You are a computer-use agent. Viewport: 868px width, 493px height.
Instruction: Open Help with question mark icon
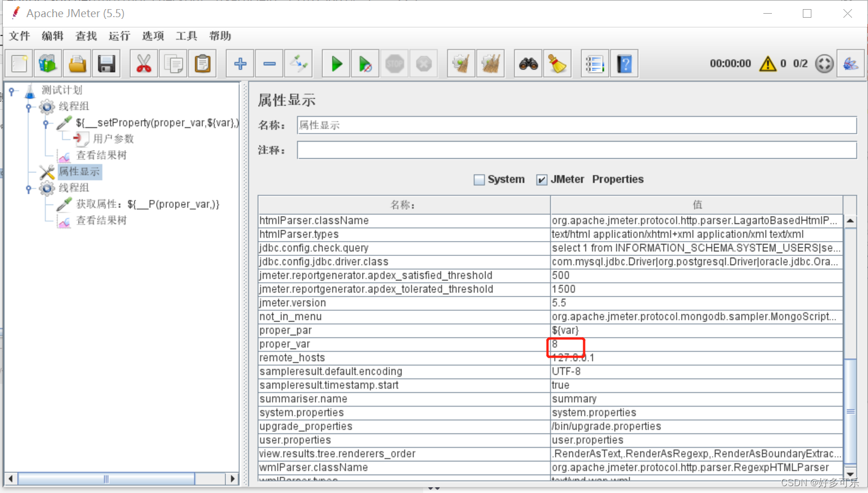624,63
